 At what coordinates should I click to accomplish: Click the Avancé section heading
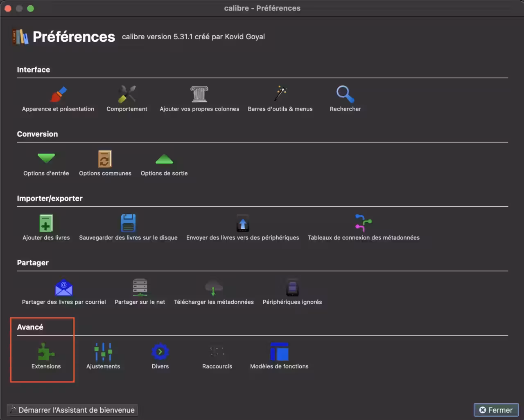[30, 327]
